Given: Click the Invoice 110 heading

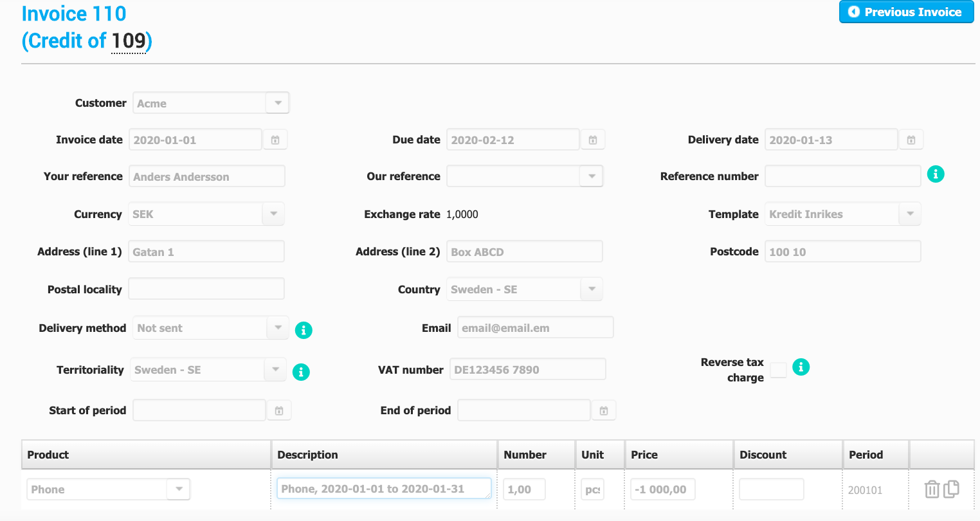Looking at the screenshot, I should [74, 14].
